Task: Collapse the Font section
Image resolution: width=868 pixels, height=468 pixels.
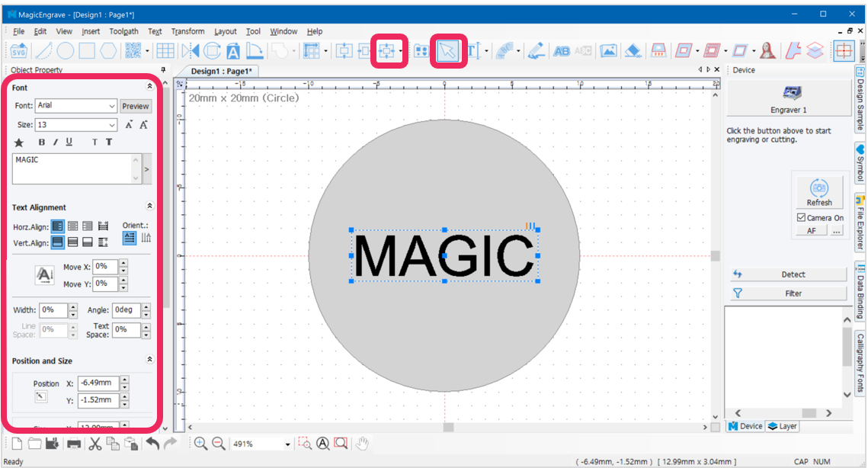Action: point(149,86)
